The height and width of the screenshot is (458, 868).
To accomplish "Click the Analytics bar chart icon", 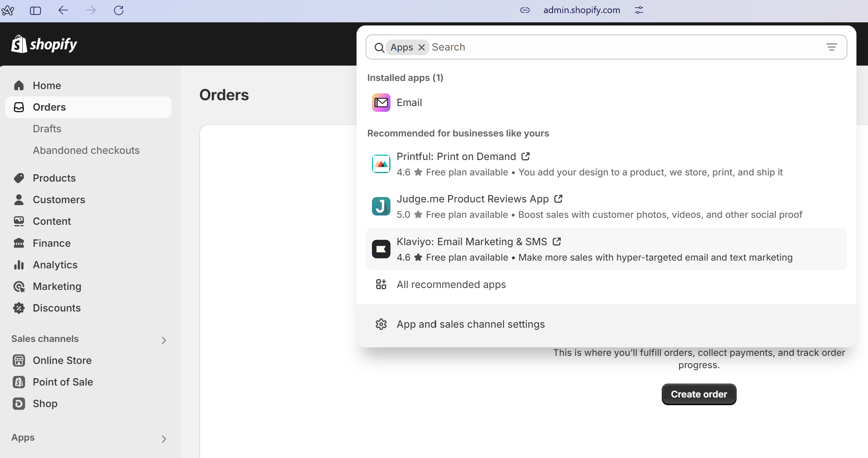I will click(19, 265).
